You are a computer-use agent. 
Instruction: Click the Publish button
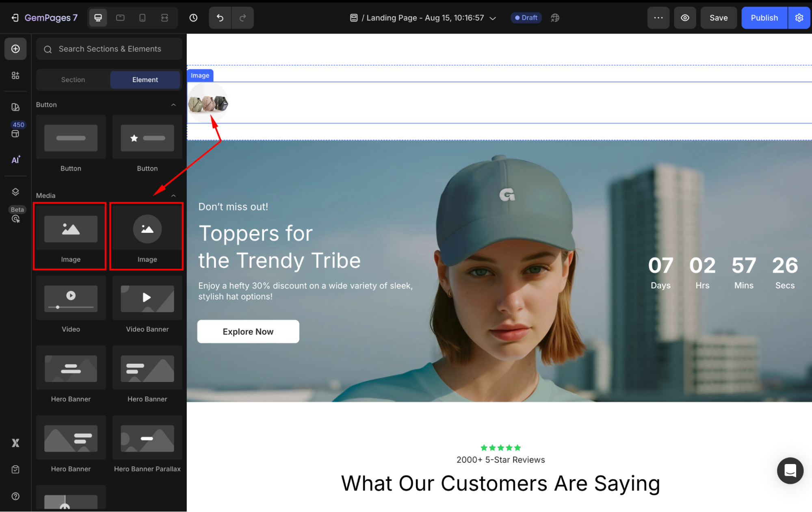[x=764, y=18]
